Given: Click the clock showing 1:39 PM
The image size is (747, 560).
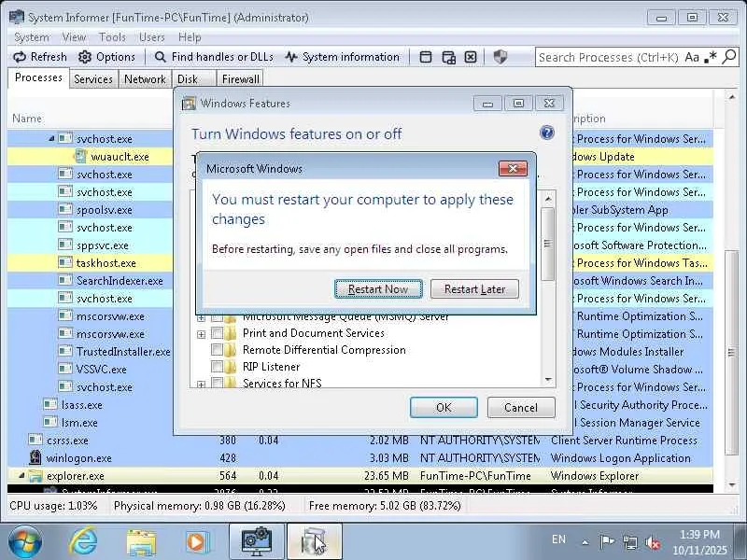Looking at the screenshot, I should pyautogui.click(x=699, y=534).
